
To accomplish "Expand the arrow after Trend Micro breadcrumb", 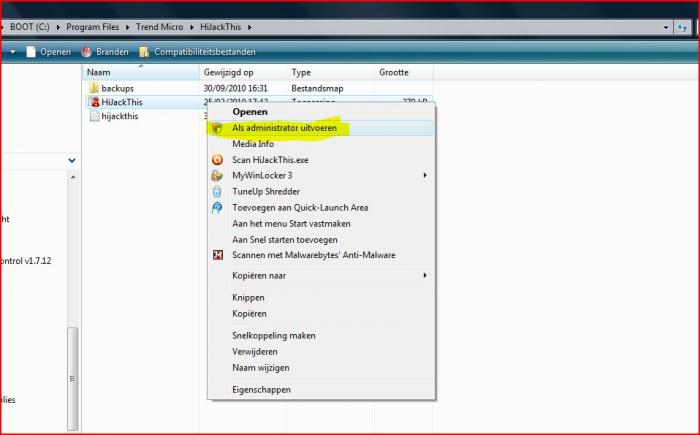I will [x=192, y=27].
